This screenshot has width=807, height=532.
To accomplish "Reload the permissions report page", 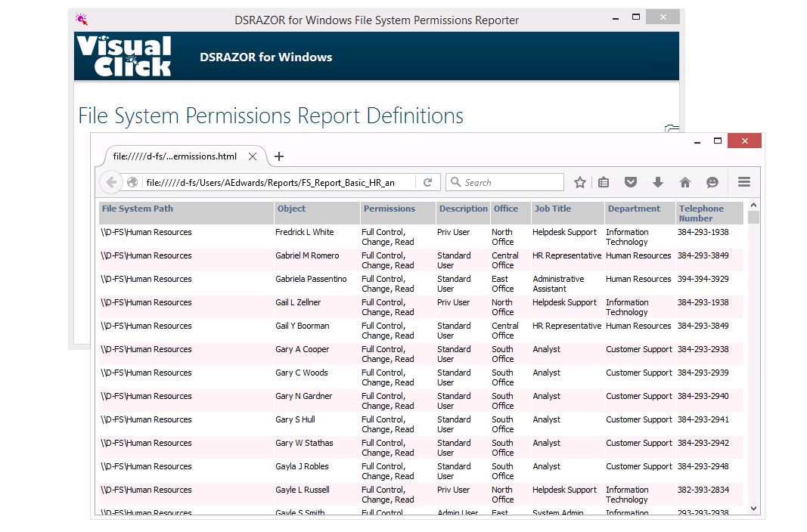I will (x=427, y=182).
